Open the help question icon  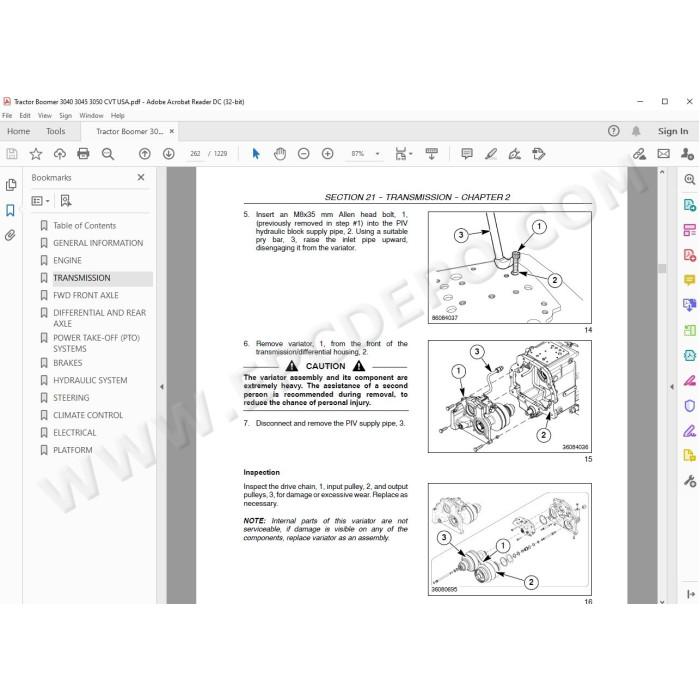coord(613,131)
